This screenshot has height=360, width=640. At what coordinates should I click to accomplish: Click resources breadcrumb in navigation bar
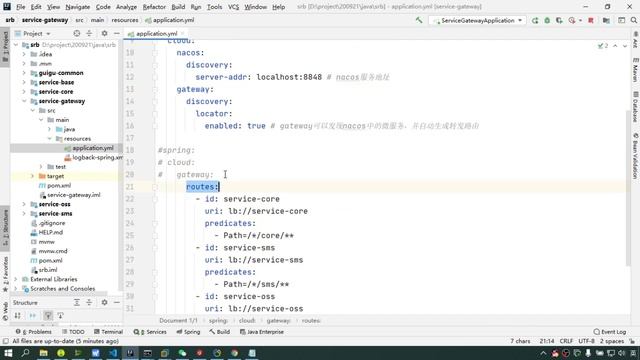(x=124, y=20)
